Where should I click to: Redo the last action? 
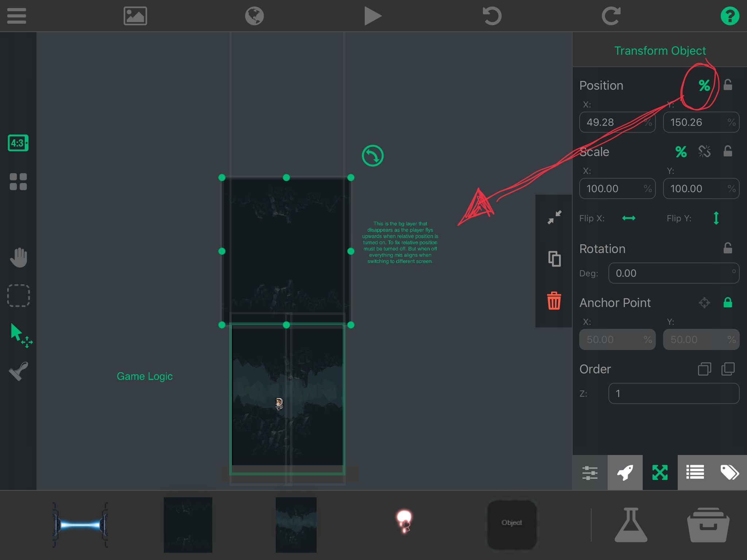[x=611, y=16]
